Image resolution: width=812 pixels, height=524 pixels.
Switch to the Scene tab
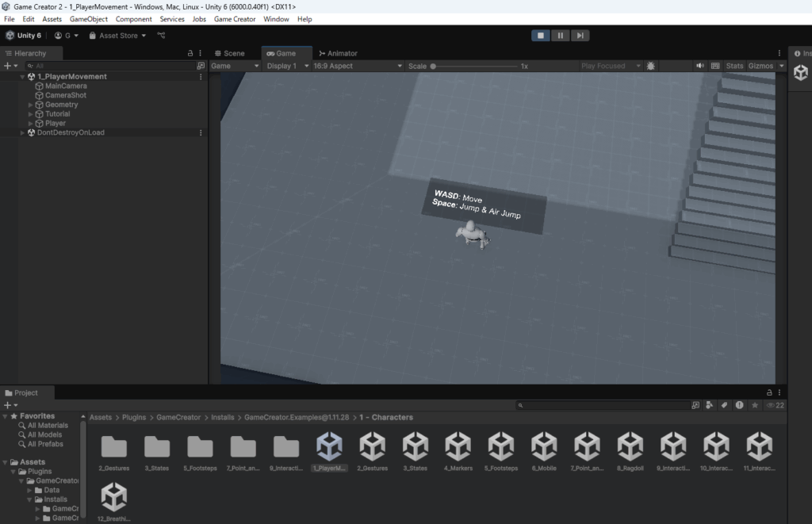[229, 53]
